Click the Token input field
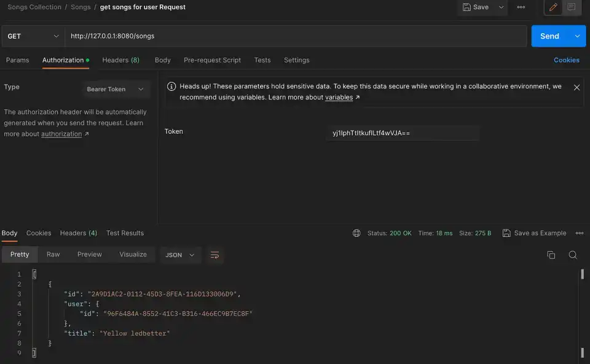The height and width of the screenshot is (364, 590). click(x=403, y=133)
